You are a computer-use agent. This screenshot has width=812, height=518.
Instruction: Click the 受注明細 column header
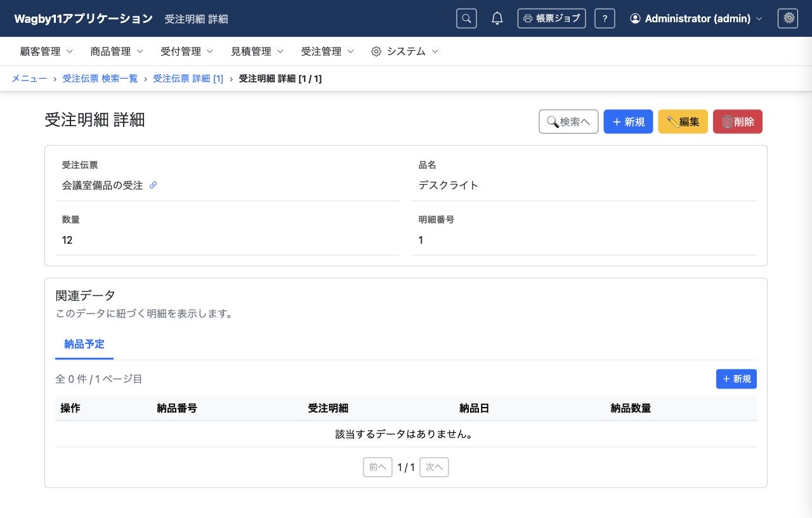pyautogui.click(x=328, y=408)
